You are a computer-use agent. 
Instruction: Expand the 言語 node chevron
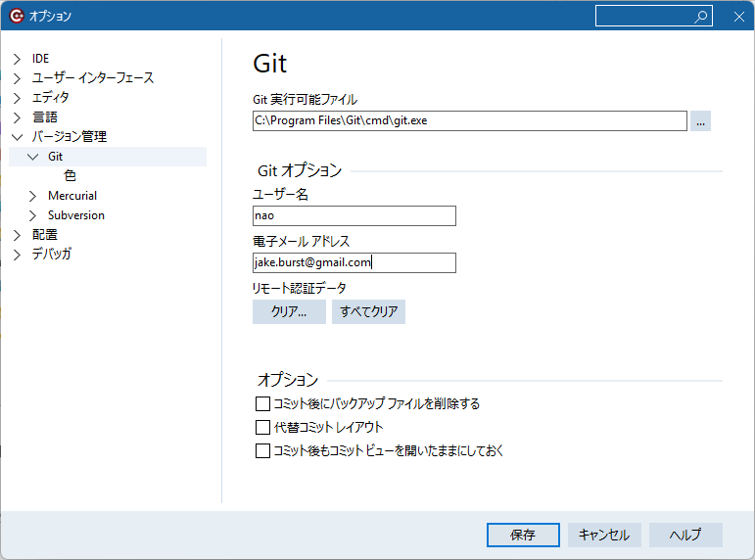pos(17,117)
